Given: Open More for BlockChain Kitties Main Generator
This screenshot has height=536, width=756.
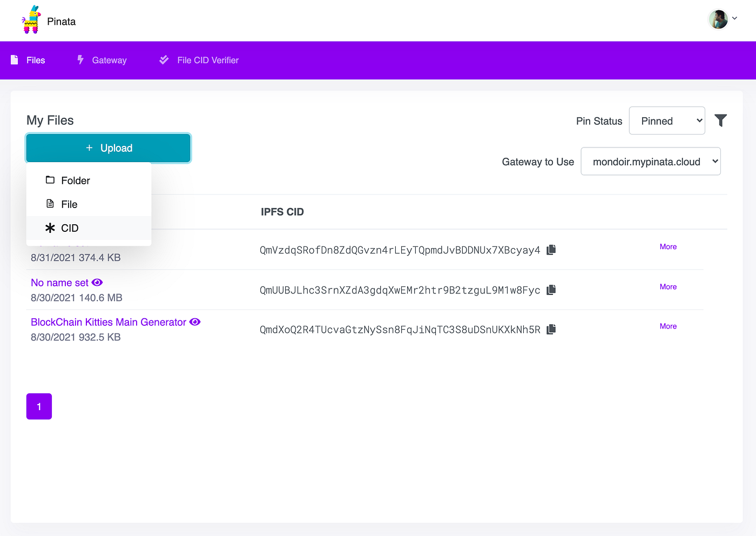Looking at the screenshot, I should pos(668,326).
